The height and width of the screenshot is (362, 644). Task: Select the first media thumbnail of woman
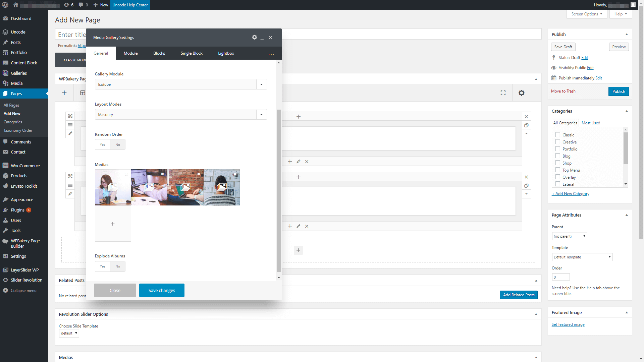113,187
